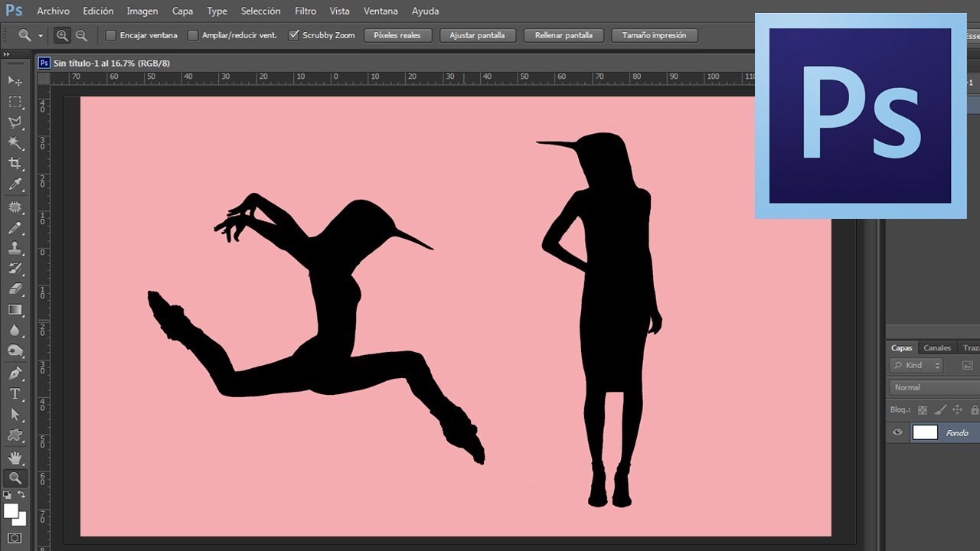Image resolution: width=980 pixels, height=551 pixels.
Task: Select the Pen tool
Action: (15, 373)
